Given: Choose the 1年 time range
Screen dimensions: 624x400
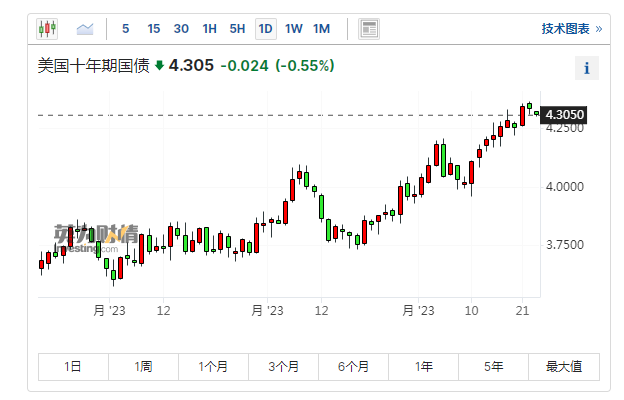Looking at the screenshot, I should [x=423, y=367].
